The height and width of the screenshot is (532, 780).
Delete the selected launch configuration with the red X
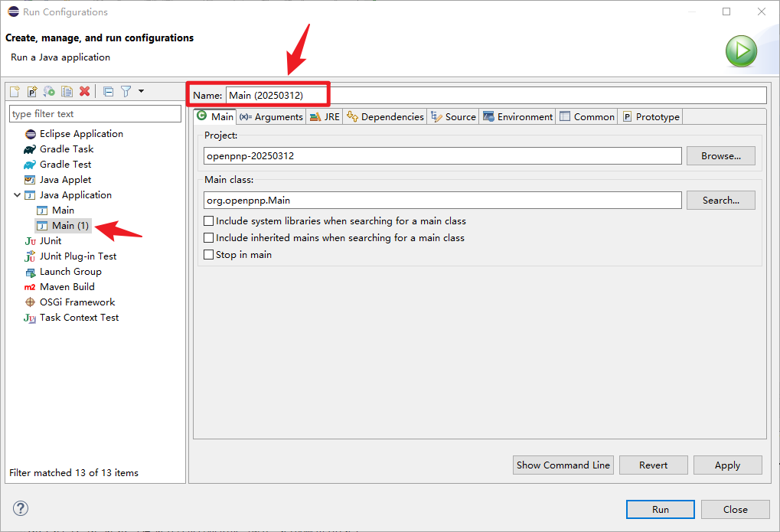tap(85, 91)
